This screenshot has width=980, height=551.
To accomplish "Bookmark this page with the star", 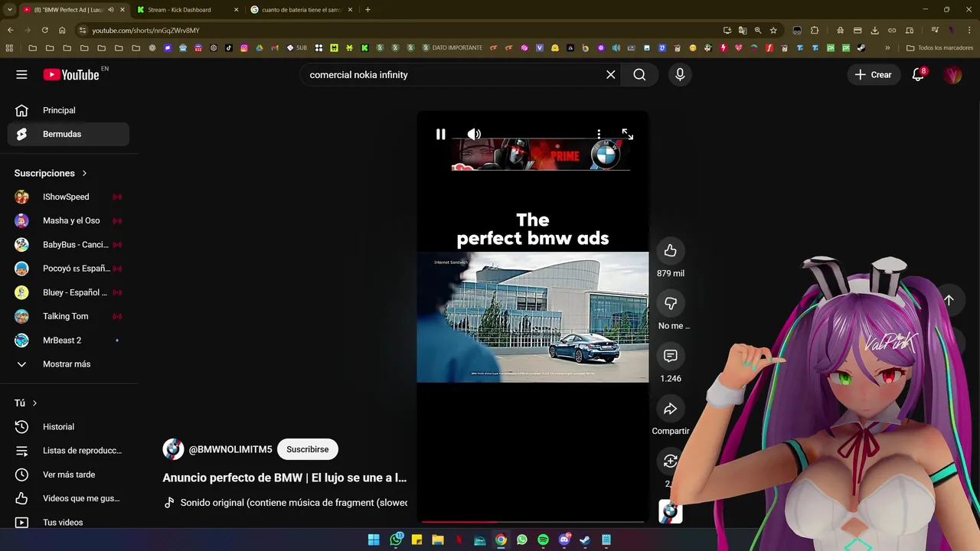I will 773,30.
